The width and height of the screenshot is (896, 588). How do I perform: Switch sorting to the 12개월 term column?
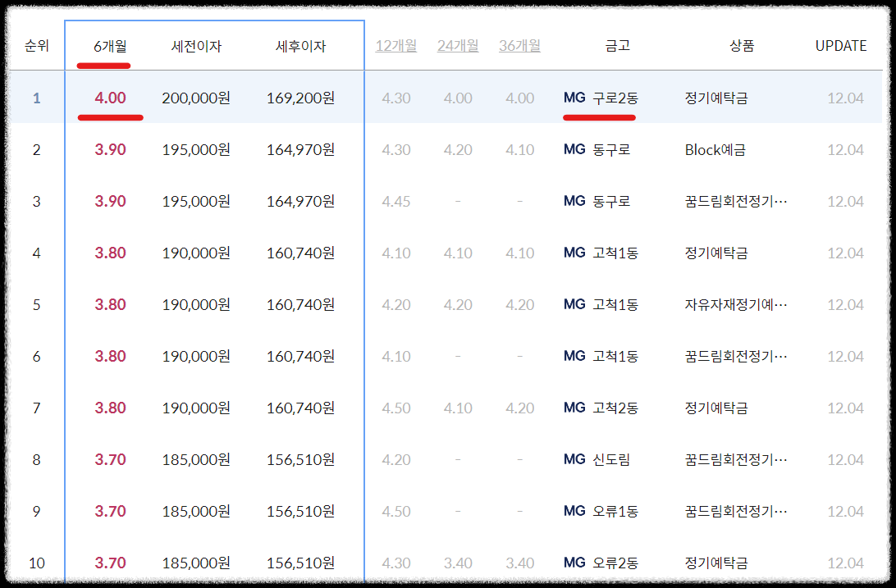tap(396, 45)
